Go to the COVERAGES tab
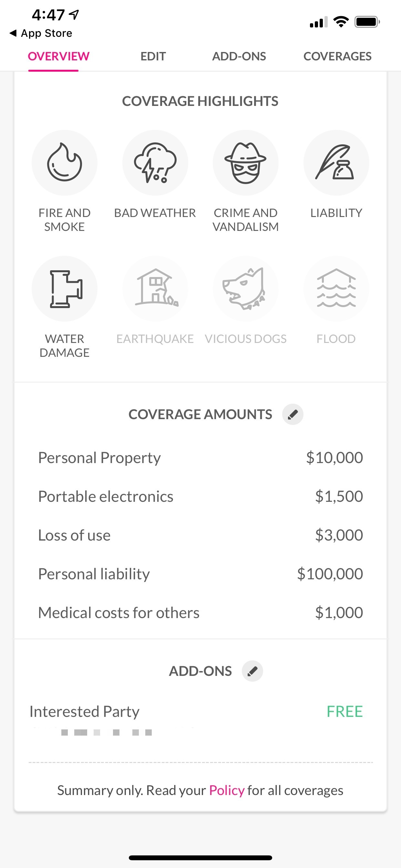 coord(337,56)
